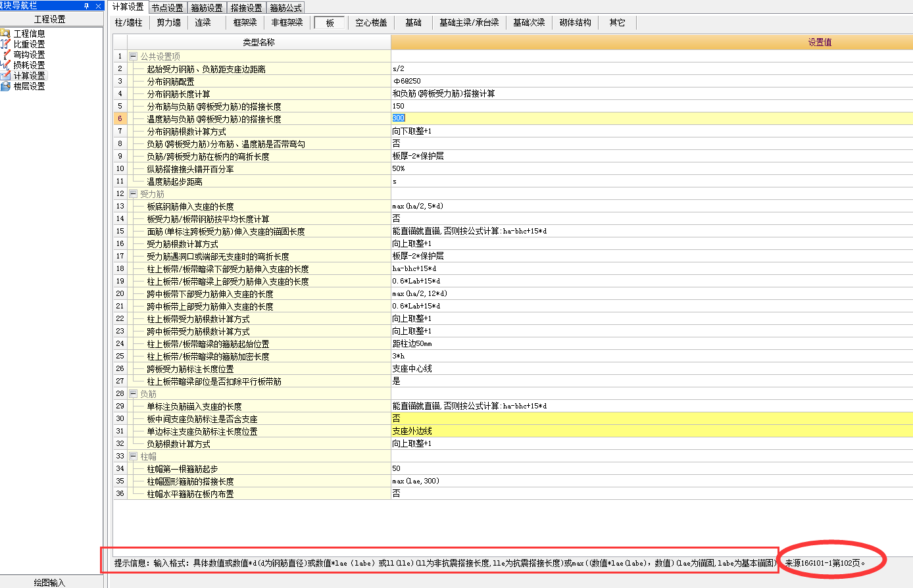The height and width of the screenshot is (588, 913).
Task: Collapse the 柱帽 group
Action: pyautogui.click(x=134, y=456)
